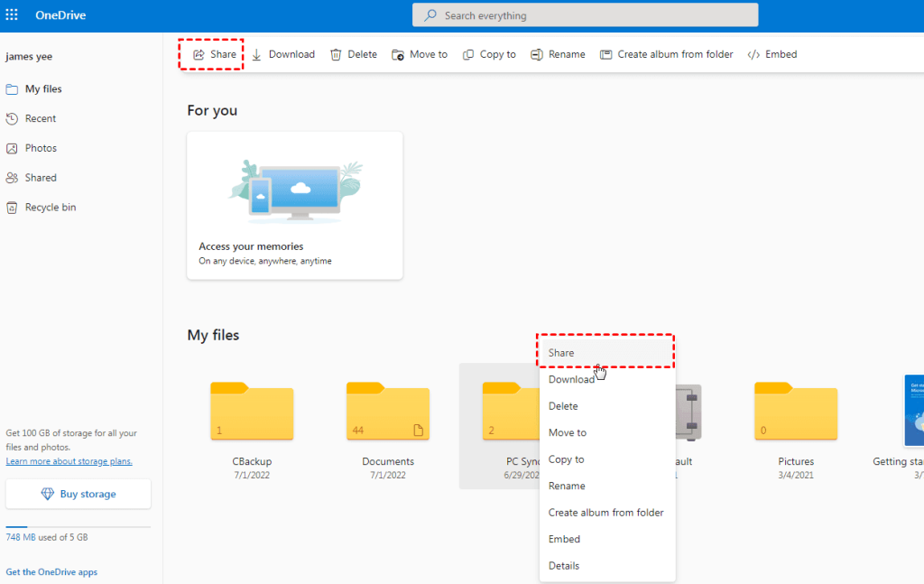Click the Buy storage button
Screen dimensions: 924x584
[x=79, y=494]
